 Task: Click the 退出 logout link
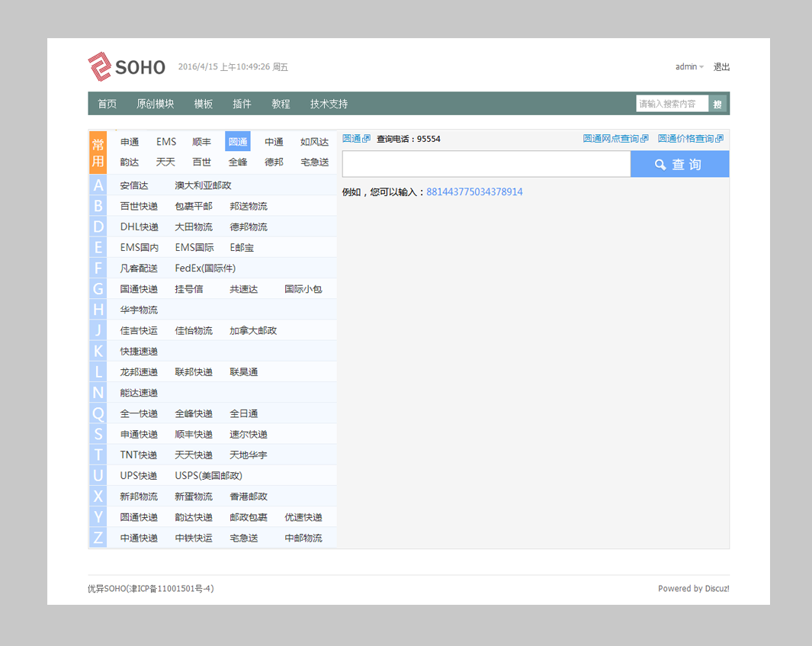pos(721,67)
